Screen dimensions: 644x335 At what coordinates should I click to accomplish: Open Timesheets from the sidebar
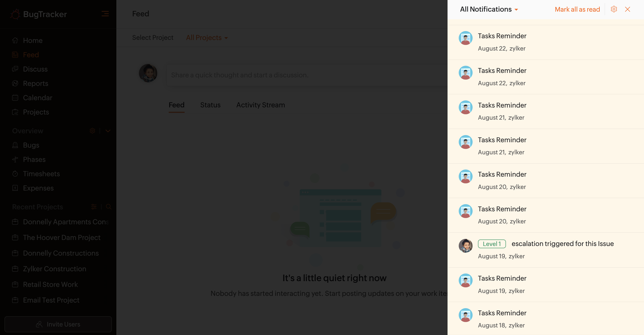[x=41, y=174]
